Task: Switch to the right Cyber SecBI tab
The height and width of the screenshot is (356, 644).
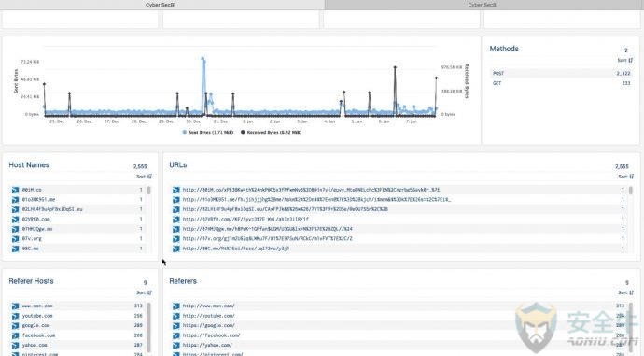Action: tap(483, 5)
